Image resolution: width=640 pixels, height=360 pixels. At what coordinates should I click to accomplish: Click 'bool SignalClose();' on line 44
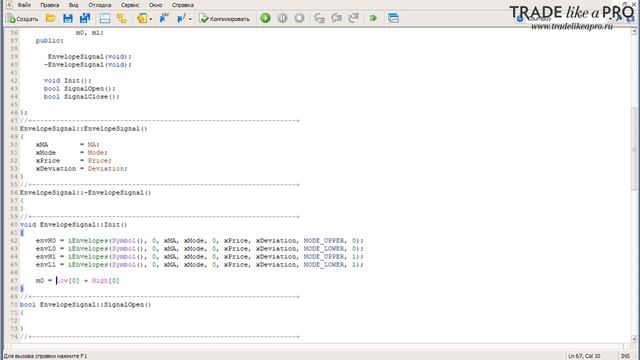[82, 97]
